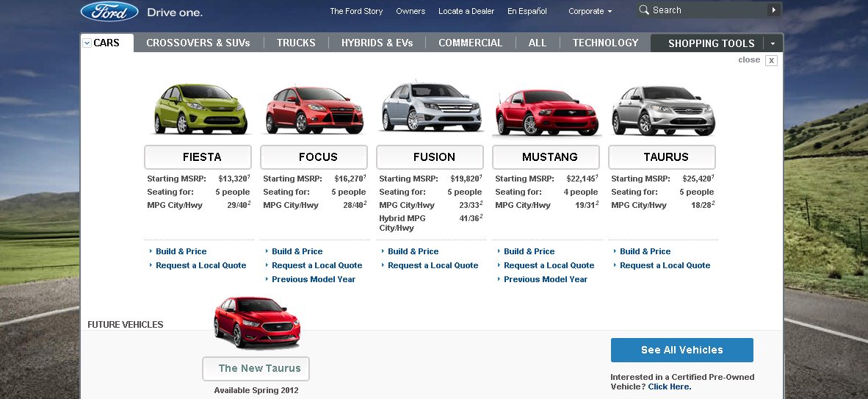
Task: View Focus Previous Model Year
Action: pyautogui.click(x=314, y=279)
